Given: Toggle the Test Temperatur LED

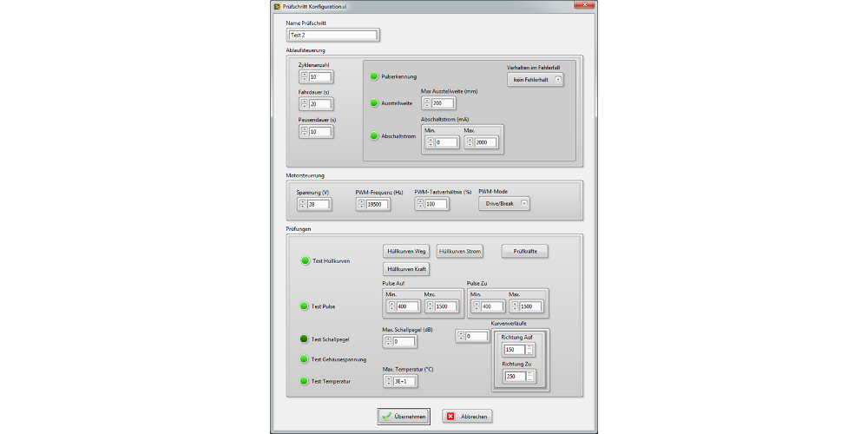Looking at the screenshot, I should tap(305, 381).
